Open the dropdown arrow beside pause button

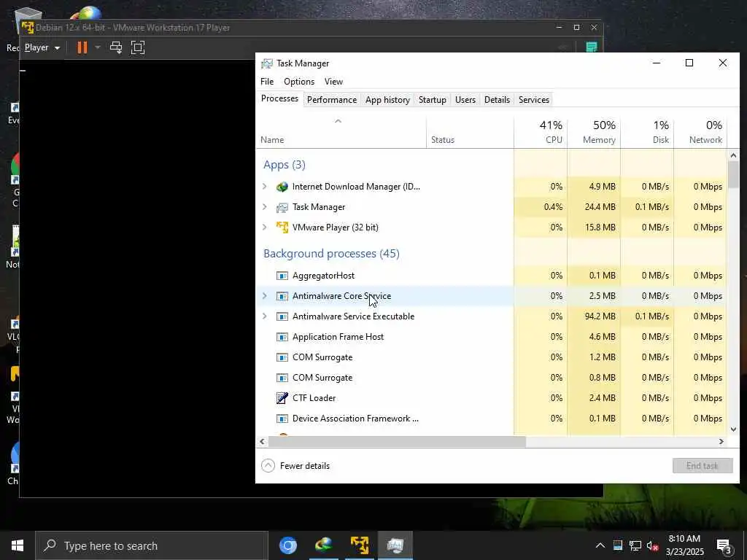point(98,47)
